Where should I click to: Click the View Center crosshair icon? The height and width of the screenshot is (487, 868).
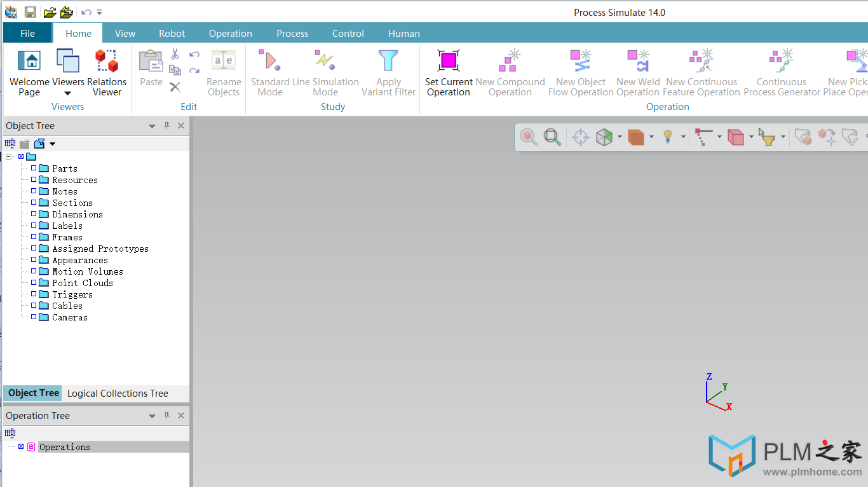[x=580, y=137]
